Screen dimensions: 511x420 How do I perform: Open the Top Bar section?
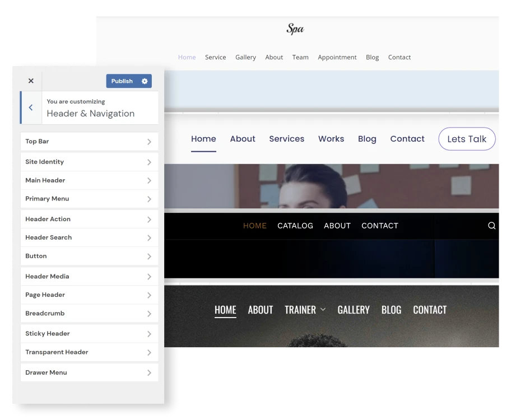pos(89,142)
